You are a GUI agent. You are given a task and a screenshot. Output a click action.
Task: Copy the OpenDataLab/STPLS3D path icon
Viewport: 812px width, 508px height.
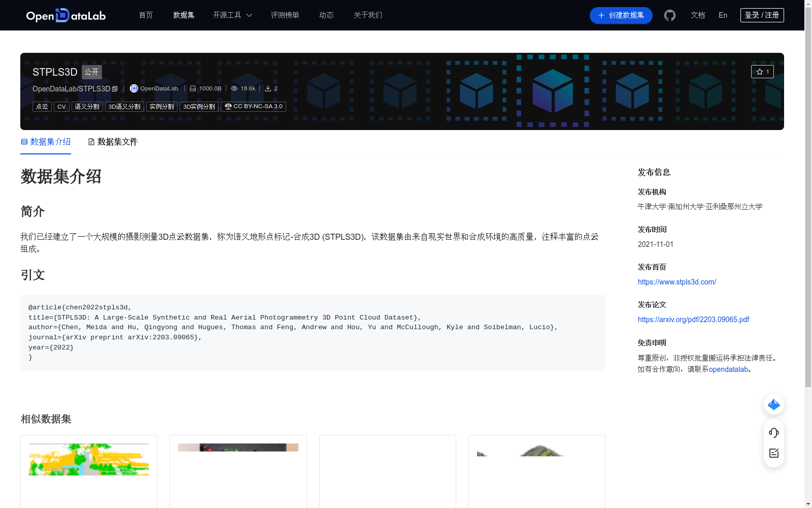(x=115, y=89)
